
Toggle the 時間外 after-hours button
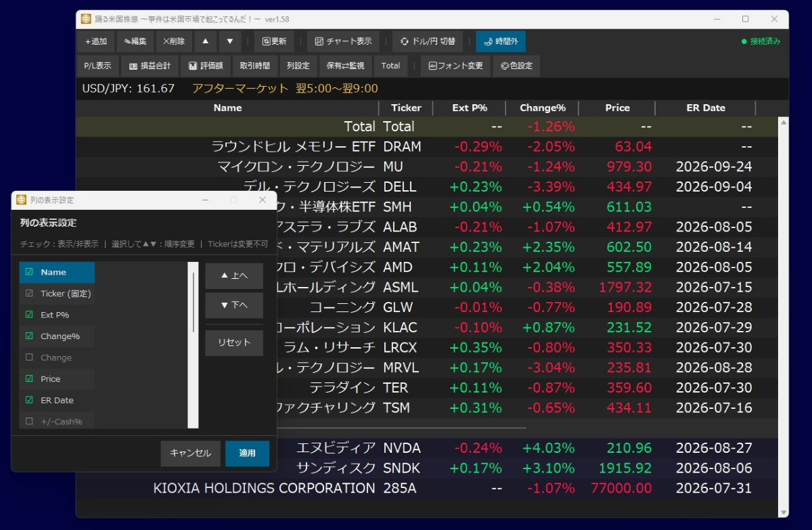pos(501,41)
